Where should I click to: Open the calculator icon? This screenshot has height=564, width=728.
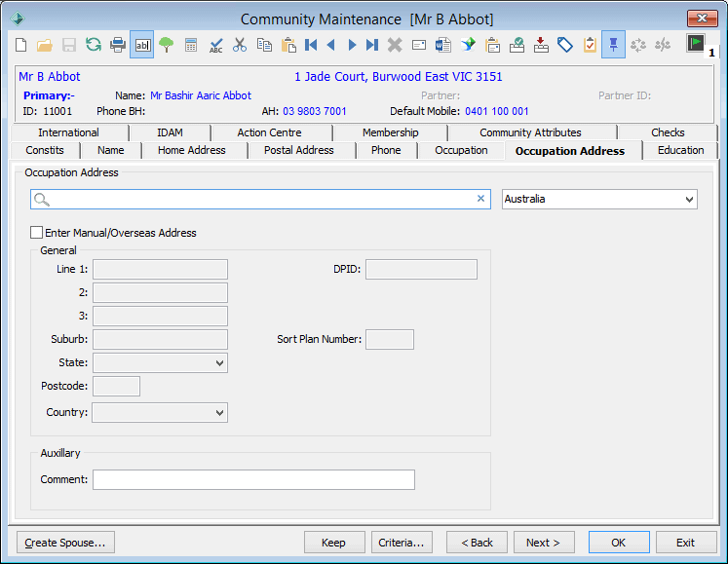191,45
